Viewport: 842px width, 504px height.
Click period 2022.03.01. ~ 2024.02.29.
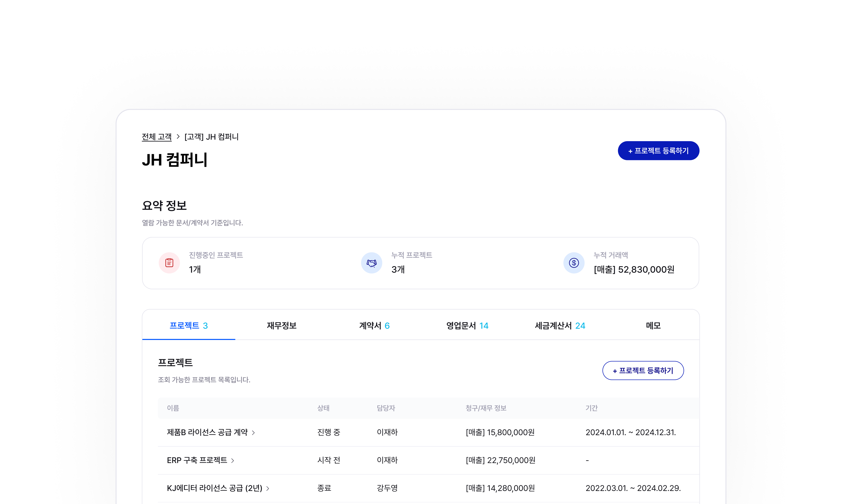[633, 488]
